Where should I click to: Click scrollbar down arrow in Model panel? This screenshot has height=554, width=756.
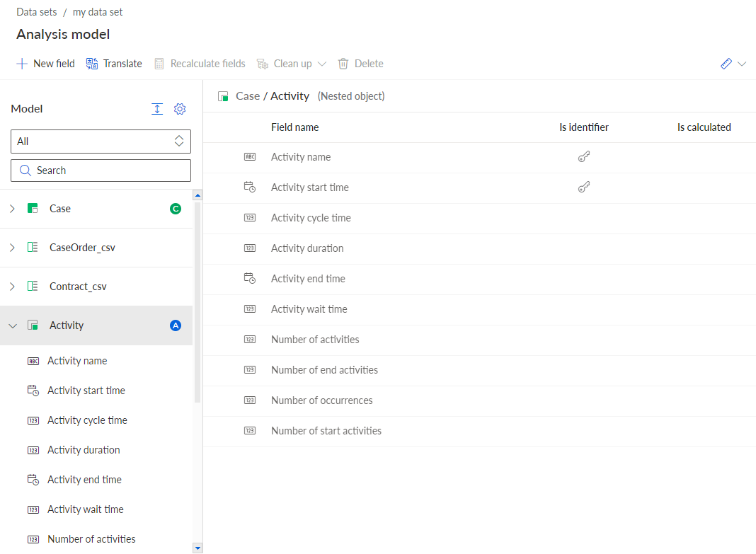(x=197, y=548)
